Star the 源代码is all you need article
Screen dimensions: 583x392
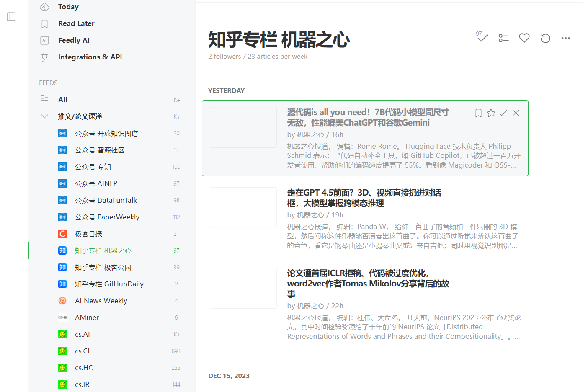coord(491,113)
